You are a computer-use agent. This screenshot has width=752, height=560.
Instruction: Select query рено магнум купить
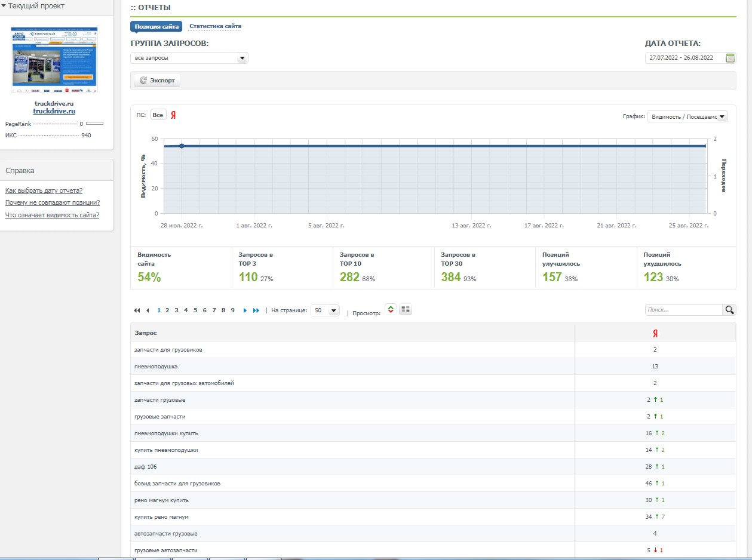(162, 500)
